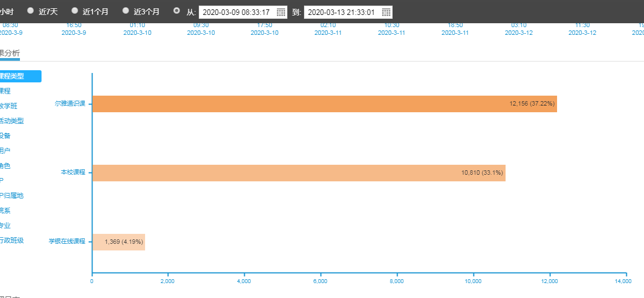The image size is (644, 298).
Task: Click the 学银在线课程 bar showing 1,369
Action: click(x=119, y=242)
